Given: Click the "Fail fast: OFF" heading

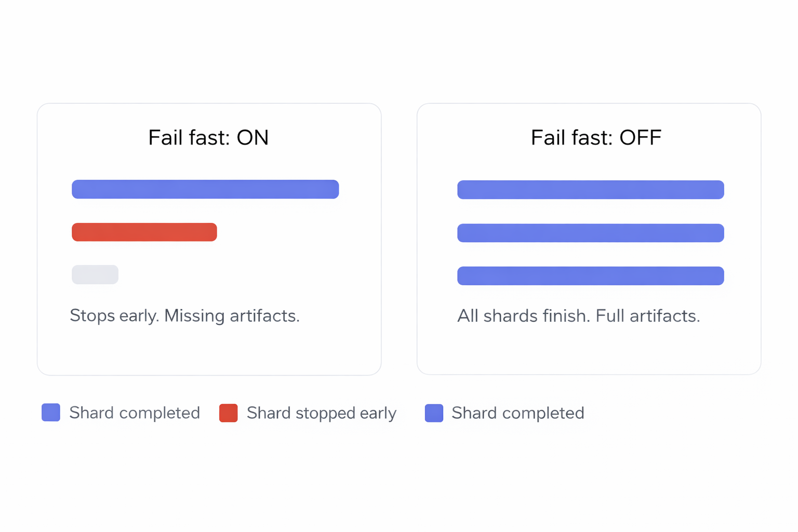Looking at the screenshot, I should (596, 138).
